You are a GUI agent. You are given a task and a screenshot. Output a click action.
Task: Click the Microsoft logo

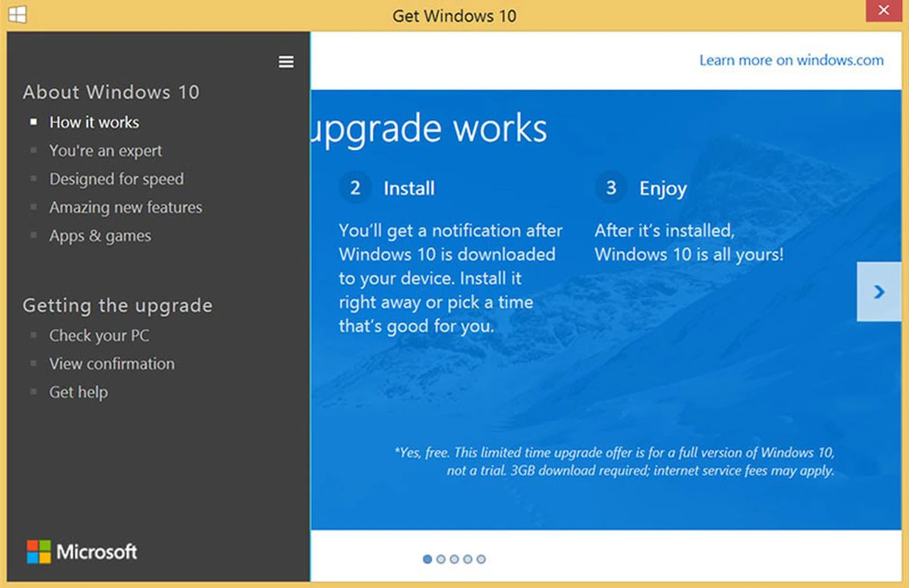tap(82, 552)
